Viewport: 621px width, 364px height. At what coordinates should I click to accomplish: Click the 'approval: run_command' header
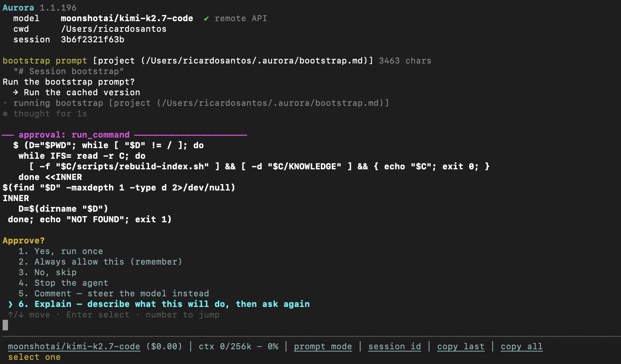[74, 135]
